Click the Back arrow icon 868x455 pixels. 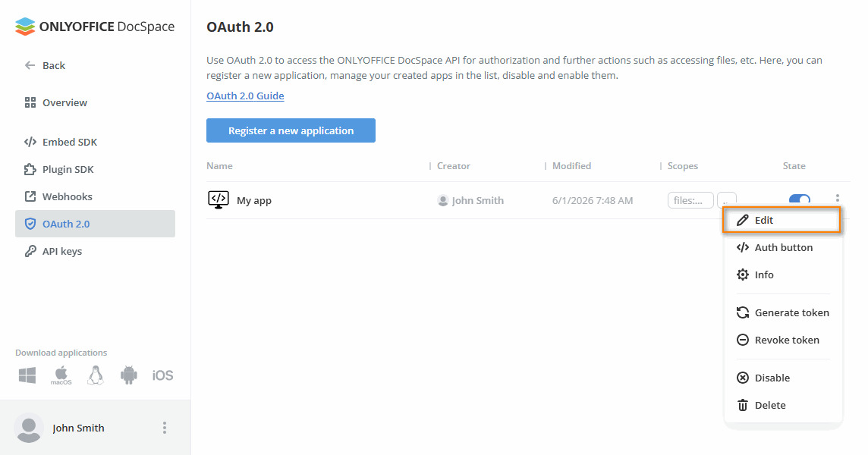pyautogui.click(x=30, y=65)
